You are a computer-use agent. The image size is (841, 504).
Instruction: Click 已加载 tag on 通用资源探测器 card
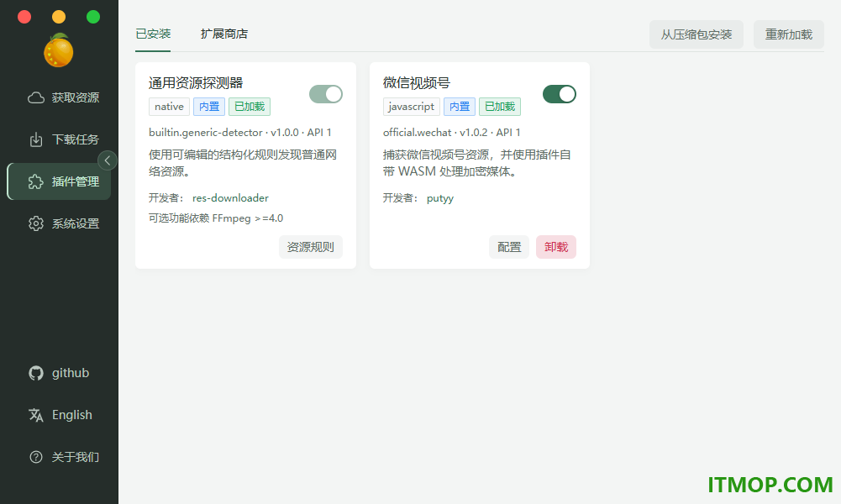(x=250, y=107)
